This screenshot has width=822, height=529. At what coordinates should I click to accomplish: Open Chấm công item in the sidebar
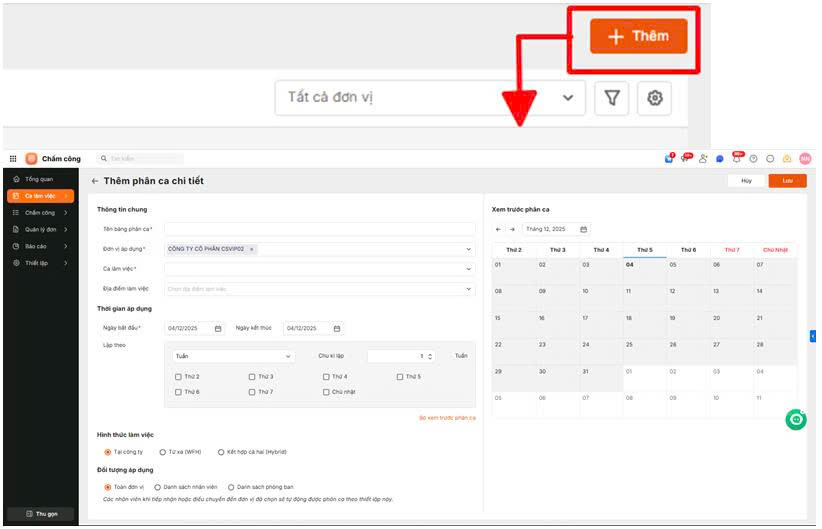click(40, 213)
